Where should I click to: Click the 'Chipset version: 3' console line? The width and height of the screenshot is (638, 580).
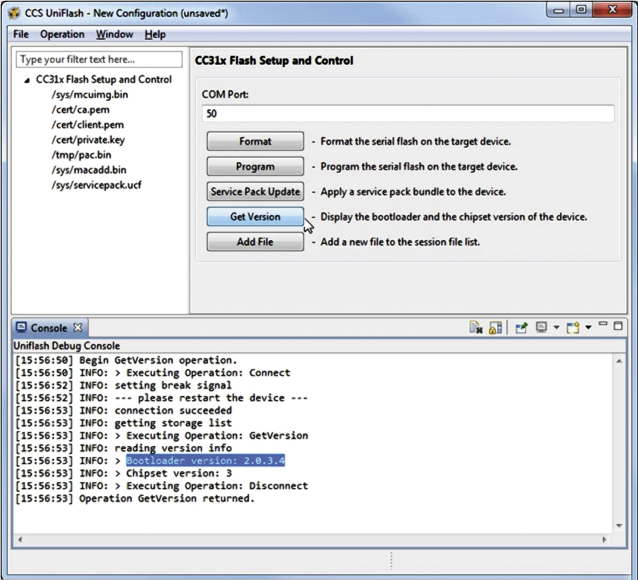[x=124, y=473]
